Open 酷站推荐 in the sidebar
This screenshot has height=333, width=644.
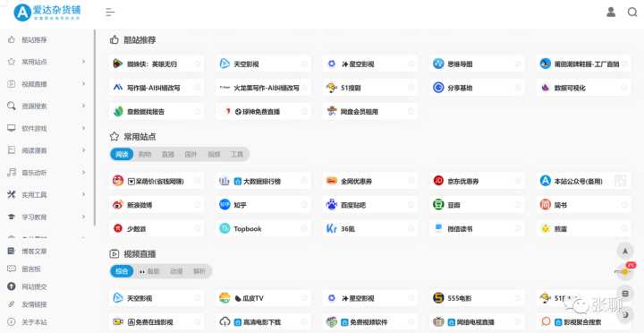(34, 40)
